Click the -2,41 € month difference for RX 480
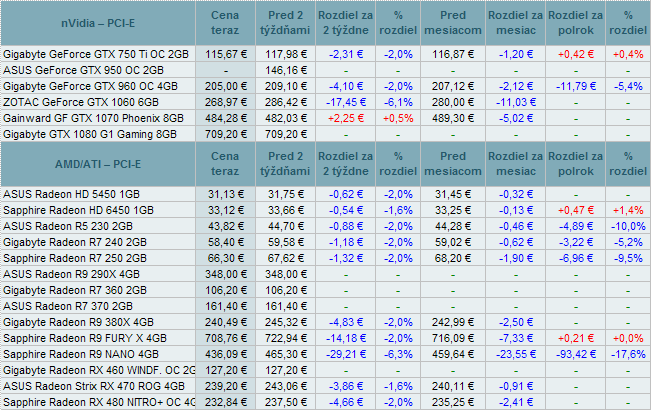The image size is (651, 410). click(x=516, y=403)
